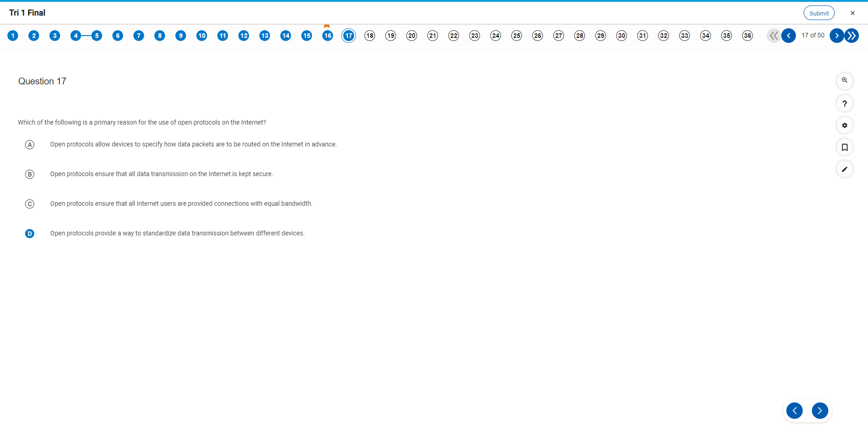Image resolution: width=868 pixels, height=438 pixels.
Task: Click top next-question chevron beside 17 of 50
Action: tap(837, 36)
